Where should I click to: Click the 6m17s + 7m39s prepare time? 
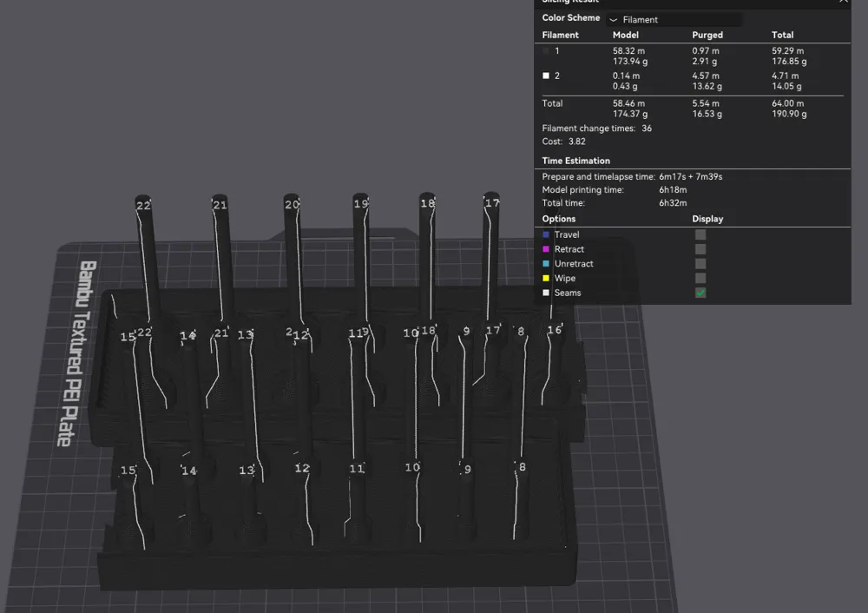[690, 176]
